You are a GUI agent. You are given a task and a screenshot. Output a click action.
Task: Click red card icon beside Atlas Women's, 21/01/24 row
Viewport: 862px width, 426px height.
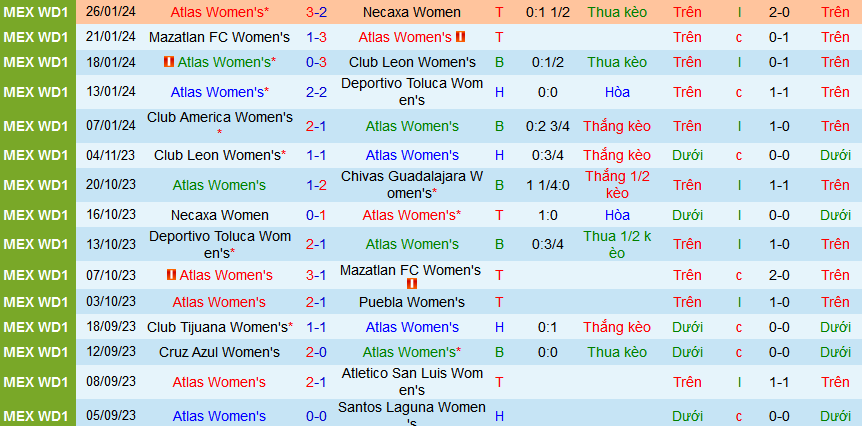pyautogui.click(x=461, y=37)
